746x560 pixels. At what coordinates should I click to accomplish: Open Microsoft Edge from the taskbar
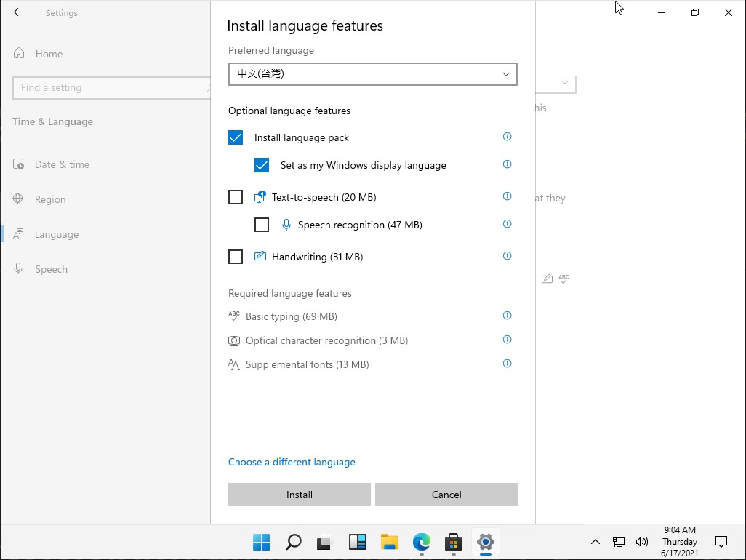pos(422,542)
